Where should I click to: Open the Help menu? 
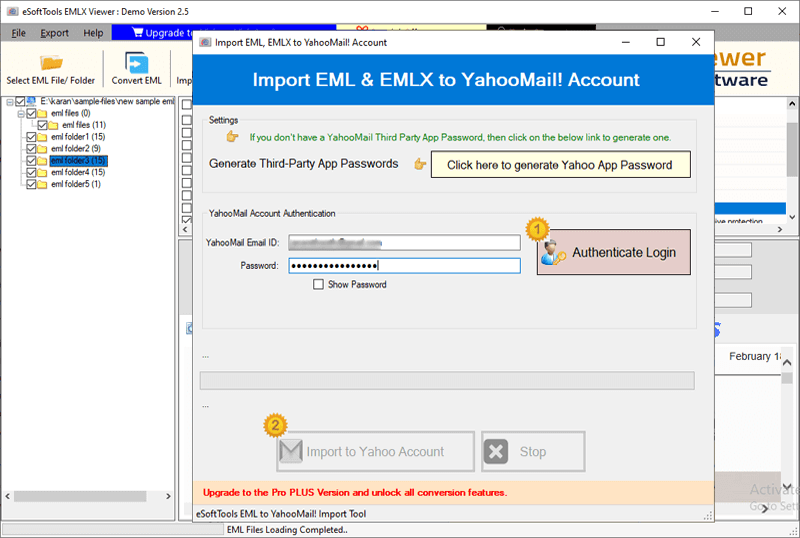pos(93,33)
